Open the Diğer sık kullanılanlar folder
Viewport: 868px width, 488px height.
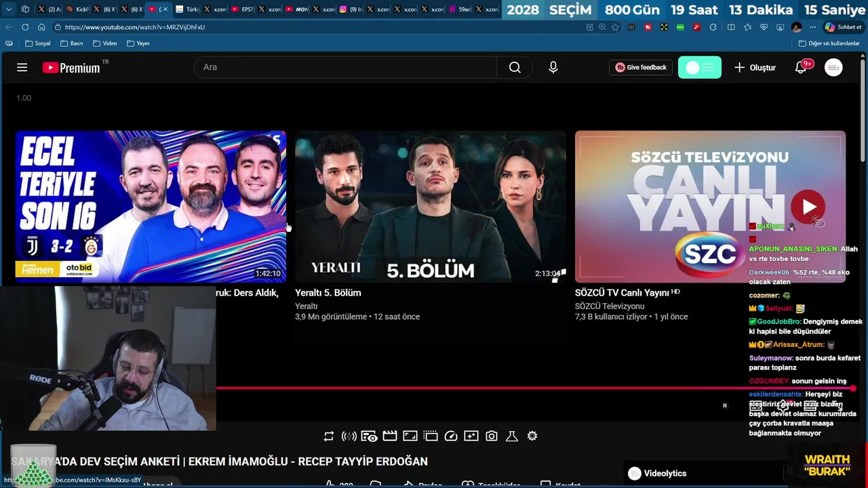pos(829,43)
